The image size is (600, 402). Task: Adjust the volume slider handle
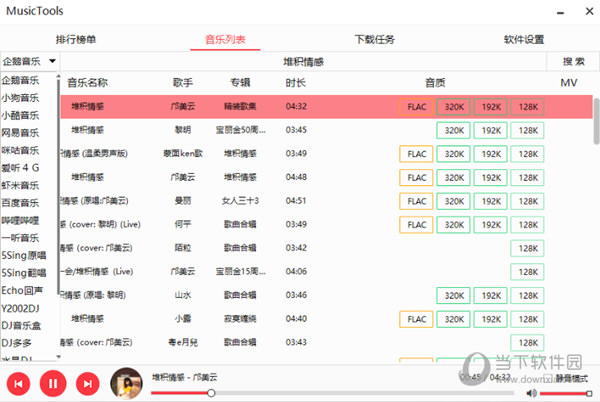coord(589,393)
